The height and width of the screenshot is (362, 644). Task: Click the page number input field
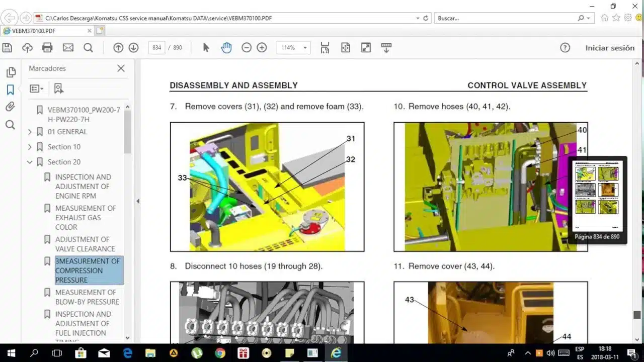[x=156, y=48]
